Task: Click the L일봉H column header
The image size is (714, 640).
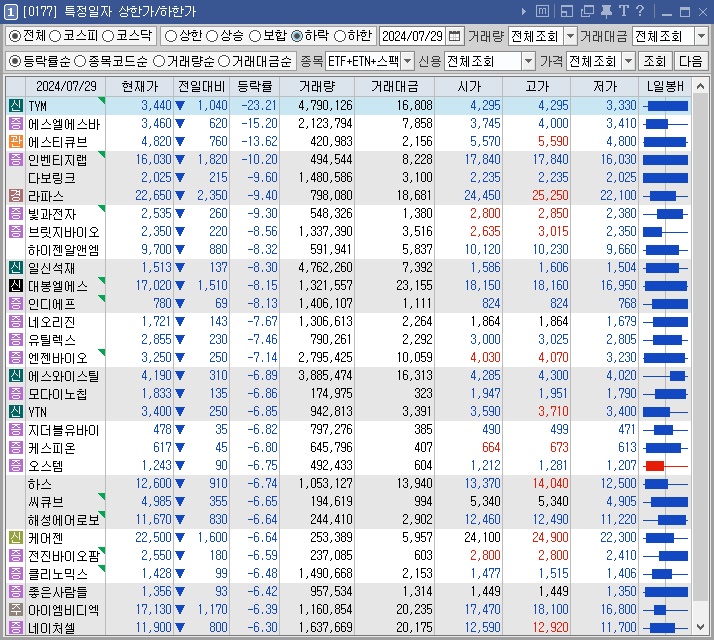Action: (665, 86)
